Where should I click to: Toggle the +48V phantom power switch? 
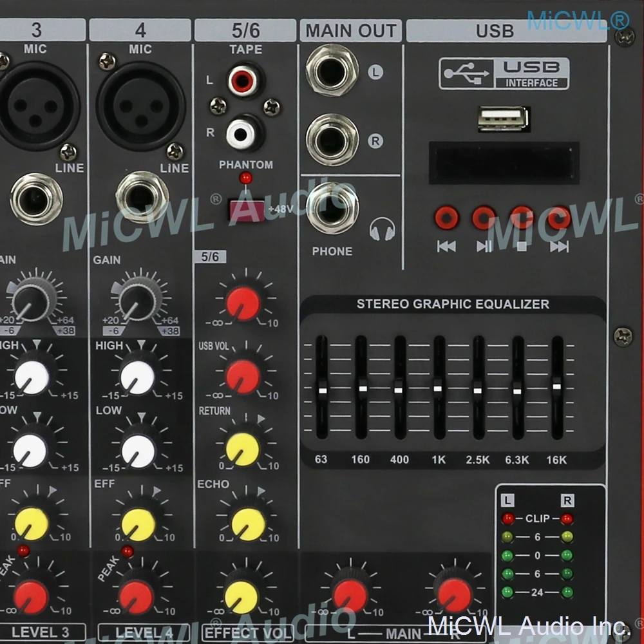pos(247,211)
